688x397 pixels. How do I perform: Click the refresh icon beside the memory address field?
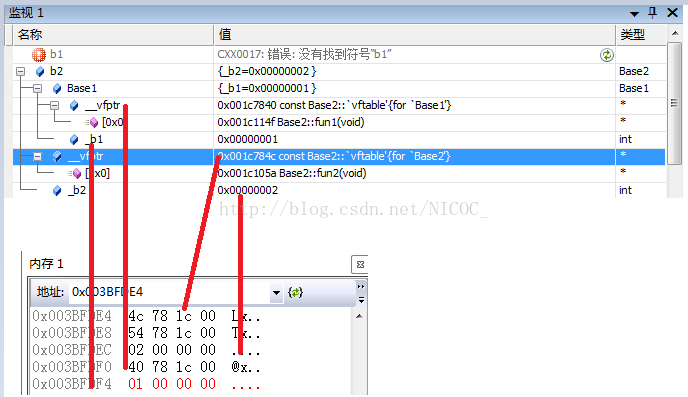coord(295,292)
